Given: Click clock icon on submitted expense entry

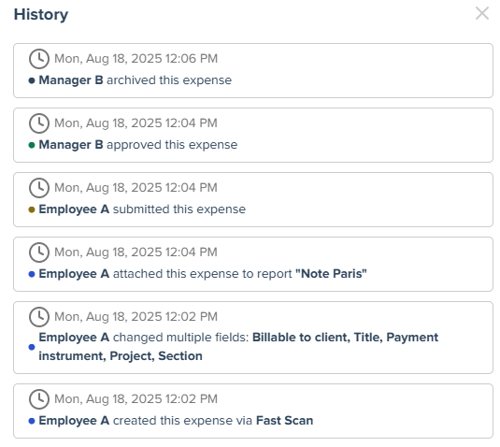Looking at the screenshot, I should tap(39, 188).
